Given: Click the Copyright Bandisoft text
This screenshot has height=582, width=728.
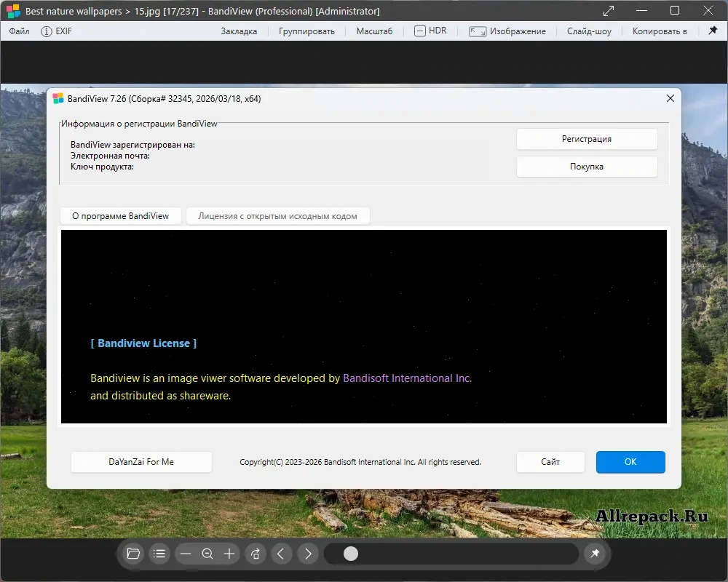Looking at the screenshot, I should pyautogui.click(x=360, y=462).
